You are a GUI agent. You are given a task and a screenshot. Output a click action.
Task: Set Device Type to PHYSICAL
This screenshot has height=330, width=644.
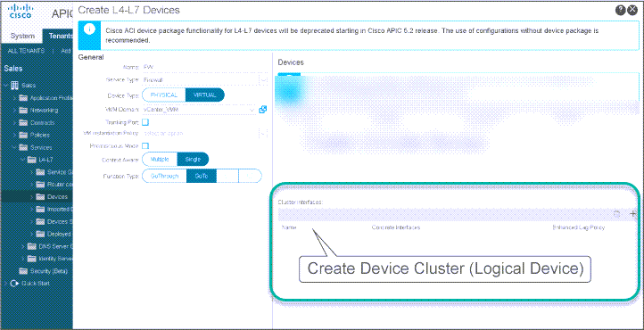coord(164,95)
